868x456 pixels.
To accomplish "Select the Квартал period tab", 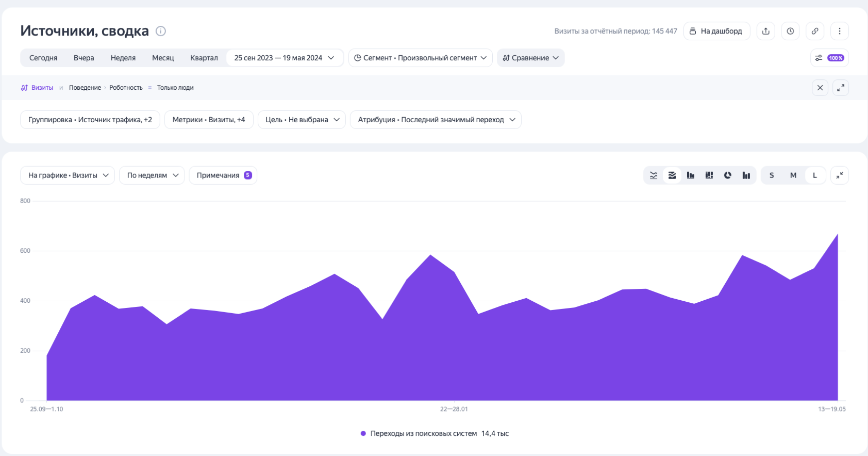I will (204, 58).
